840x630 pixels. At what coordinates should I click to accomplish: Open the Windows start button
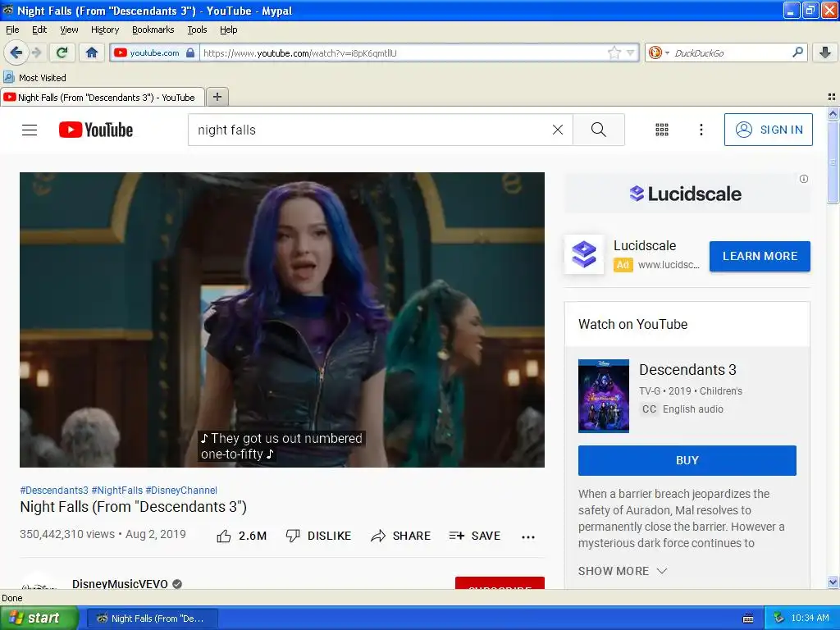(x=38, y=618)
